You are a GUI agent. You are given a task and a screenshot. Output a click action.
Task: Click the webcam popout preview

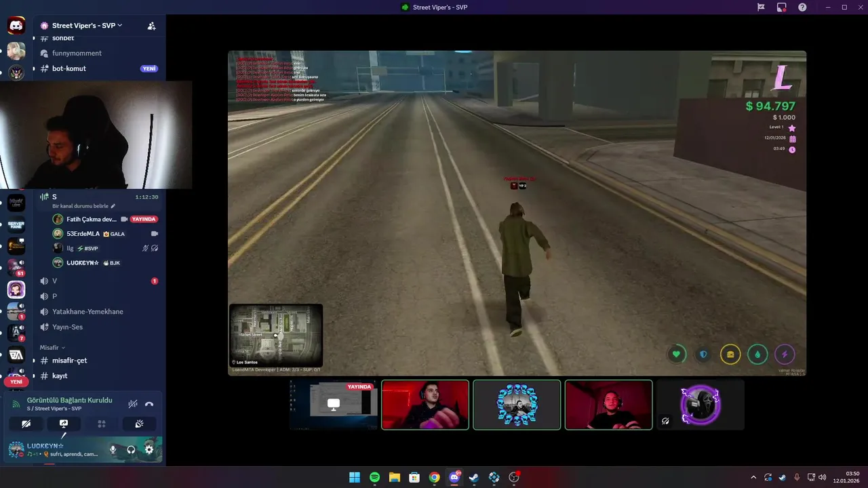(x=96, y=135)
